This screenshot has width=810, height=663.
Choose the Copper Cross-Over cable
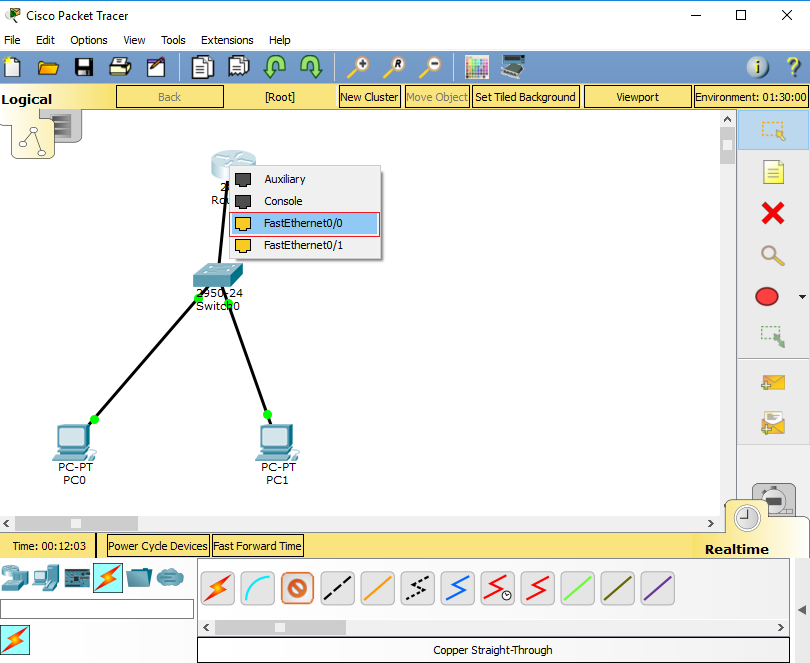(x=338, y=588)
